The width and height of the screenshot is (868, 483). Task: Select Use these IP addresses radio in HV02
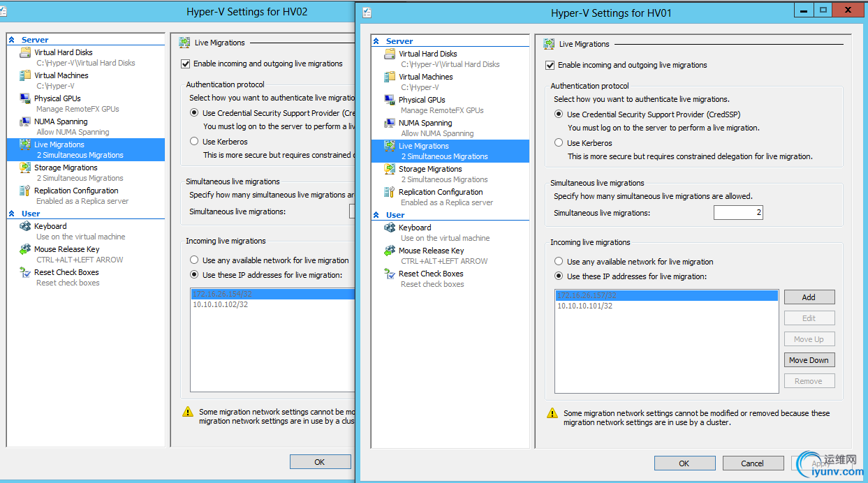click(194, 275)
